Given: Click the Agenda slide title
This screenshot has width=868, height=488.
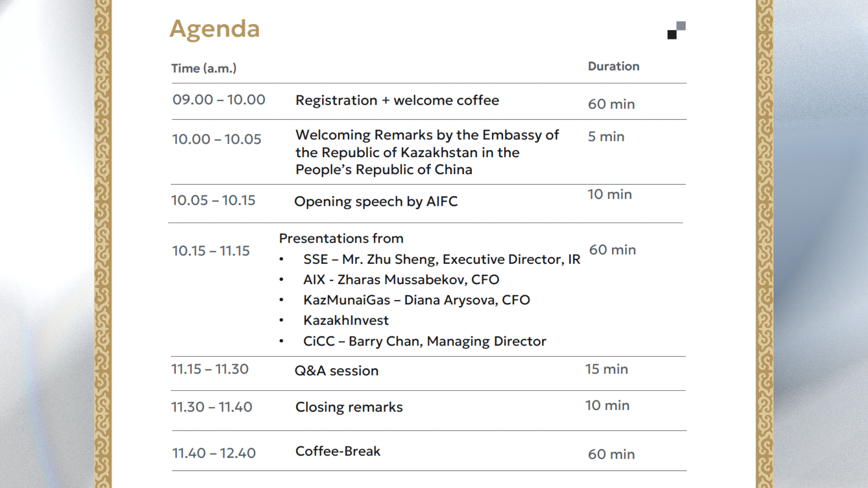Looking at the screenshot, I should click(214, 29).
